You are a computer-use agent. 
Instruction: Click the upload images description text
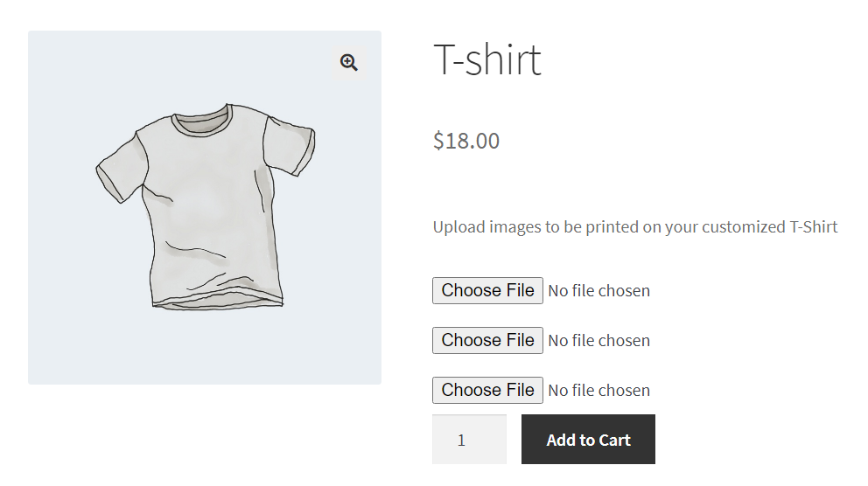pyautogui.click(x=635, y=226)
